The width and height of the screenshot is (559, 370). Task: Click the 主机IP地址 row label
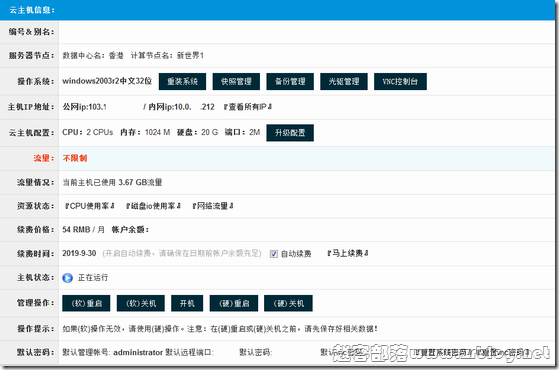pyautogui.click(x=31, y=107)
